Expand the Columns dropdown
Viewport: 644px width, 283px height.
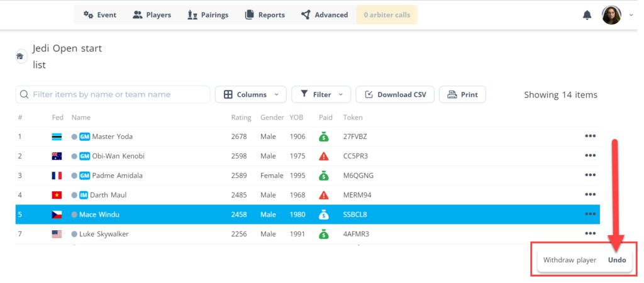coord(251,94)
